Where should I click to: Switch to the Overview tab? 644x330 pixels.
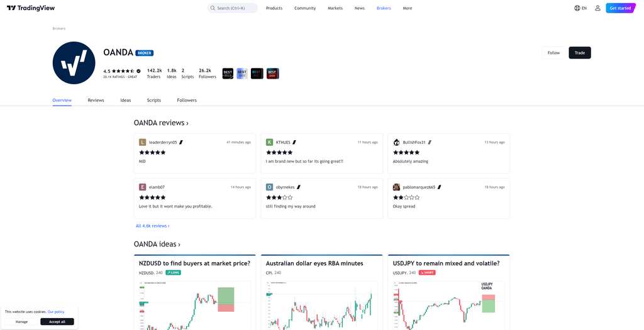pyautogui.click(x=62, y=100)
